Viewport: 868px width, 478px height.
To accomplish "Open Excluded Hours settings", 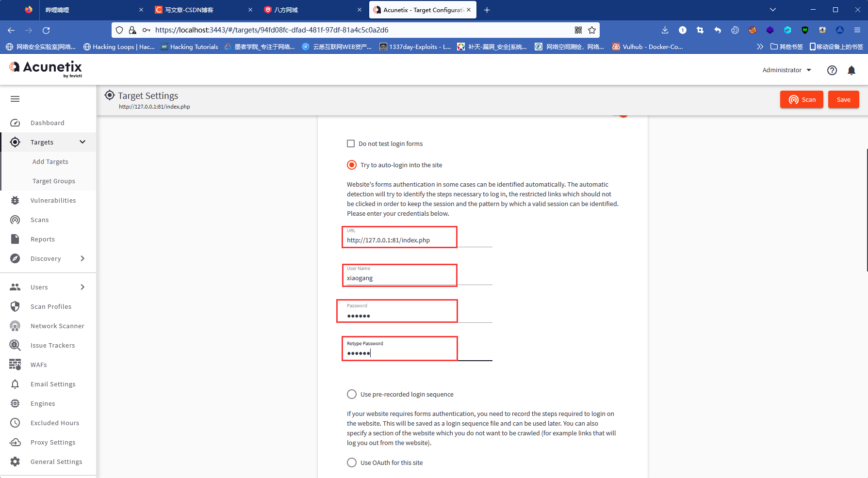I will 54,423.
